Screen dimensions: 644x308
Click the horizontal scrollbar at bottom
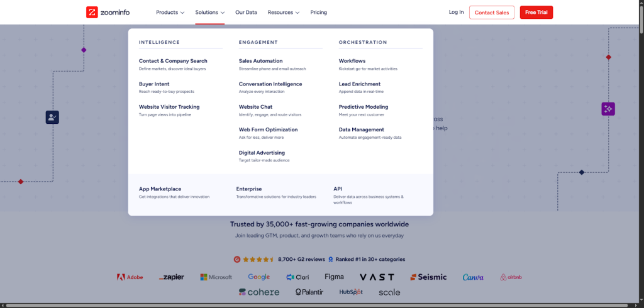click(x=321, y=305)
